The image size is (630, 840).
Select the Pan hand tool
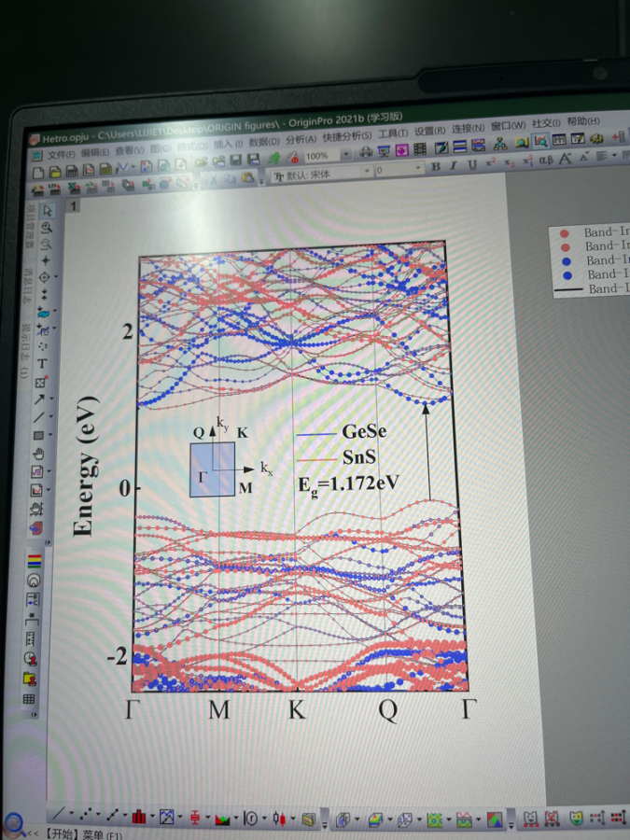point(38,455)
